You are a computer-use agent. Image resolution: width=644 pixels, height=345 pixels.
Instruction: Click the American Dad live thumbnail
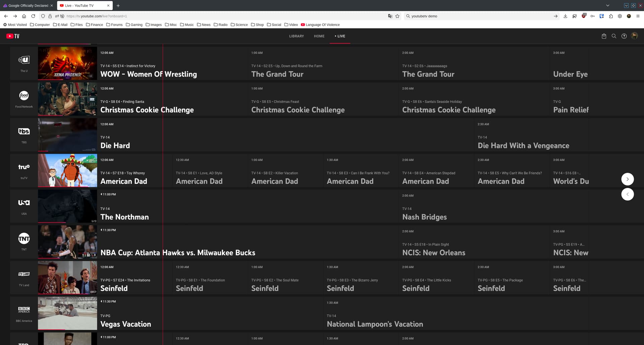67,170
